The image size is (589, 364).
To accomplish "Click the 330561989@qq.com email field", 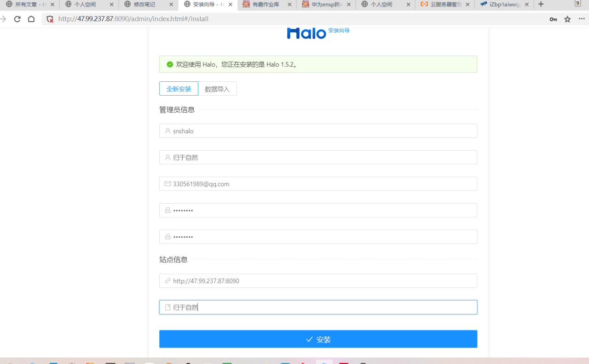I will pyautogui.click(x=318, y=184).
